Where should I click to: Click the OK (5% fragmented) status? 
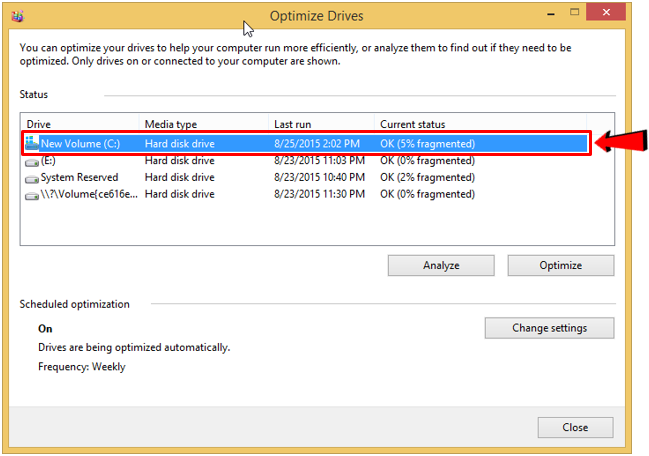click(x=428, y=144)
